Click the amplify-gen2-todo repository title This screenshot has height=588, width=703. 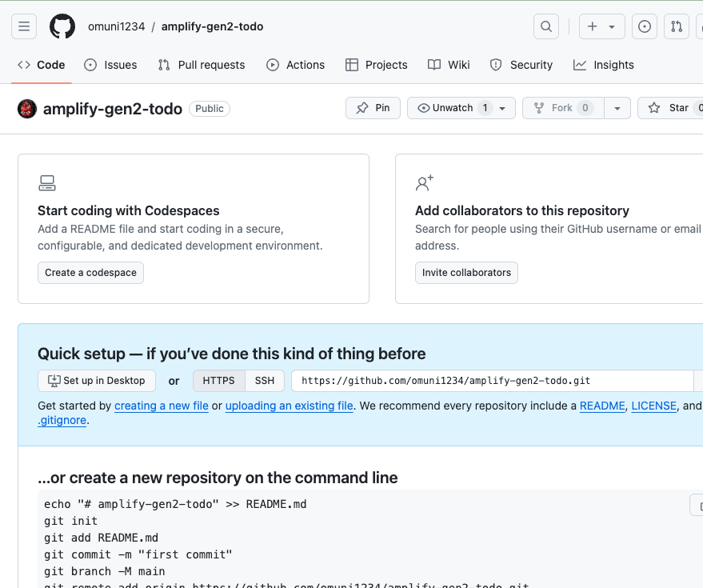pyautogui.click(x=113, y=109)
